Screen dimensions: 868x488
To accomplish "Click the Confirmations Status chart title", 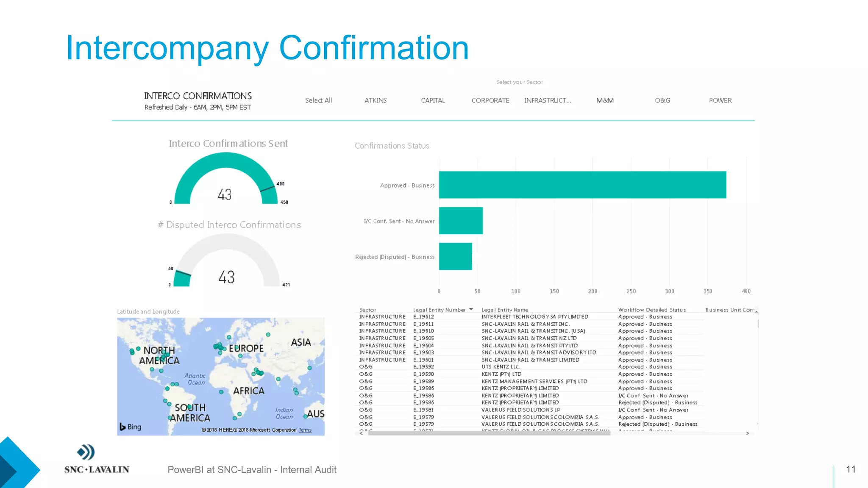I will click(392, 146).
